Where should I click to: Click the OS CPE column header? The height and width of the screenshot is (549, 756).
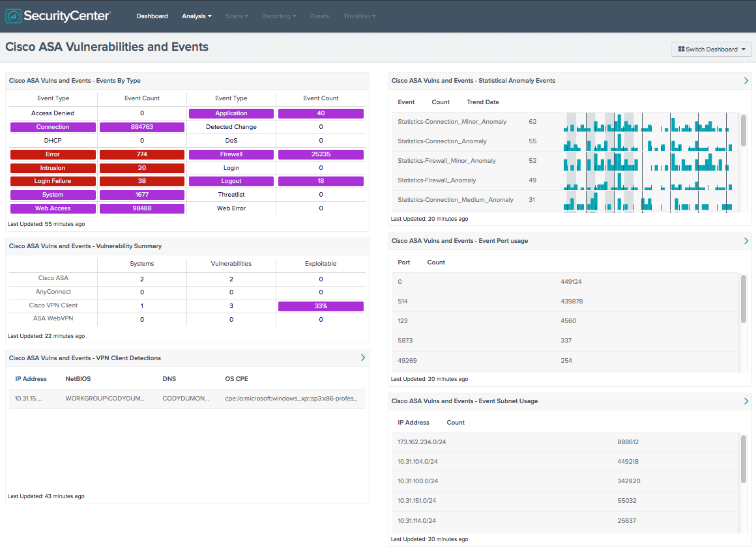pyautogui.click(x=236, y=379)
